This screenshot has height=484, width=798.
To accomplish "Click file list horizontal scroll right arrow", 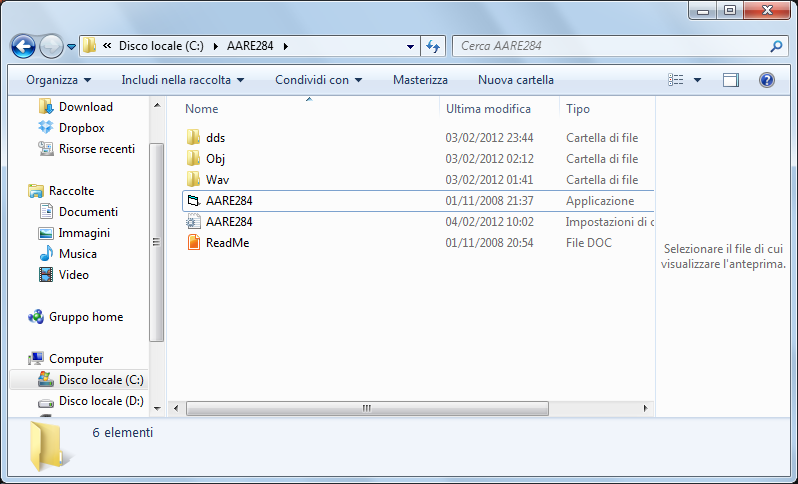I will click(x=645, y=408).
